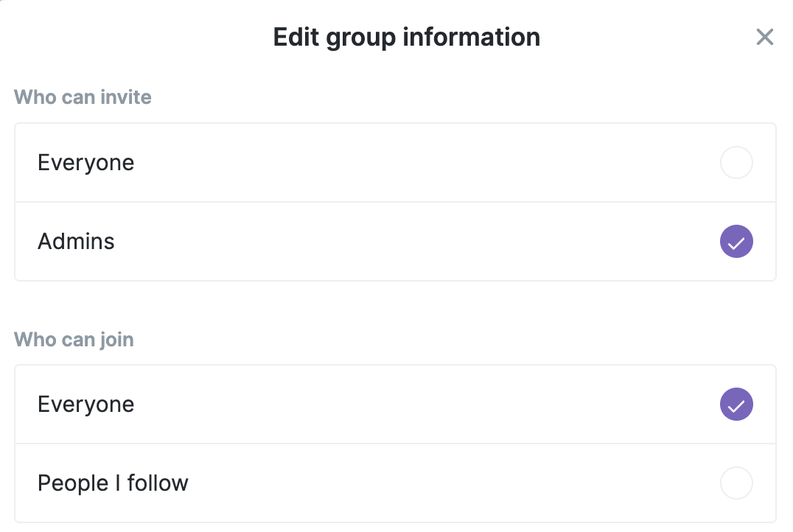Click the purple checkmark beside Admins
Screen dimensions: 793x532
click(x=736, y=241)
